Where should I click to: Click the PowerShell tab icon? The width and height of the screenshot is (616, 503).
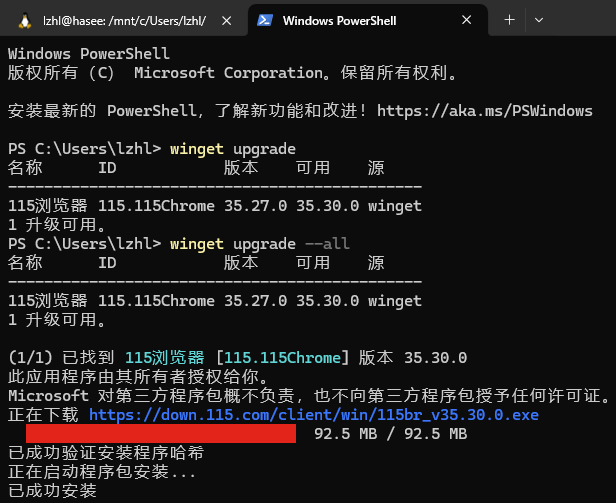coord(265,20)
